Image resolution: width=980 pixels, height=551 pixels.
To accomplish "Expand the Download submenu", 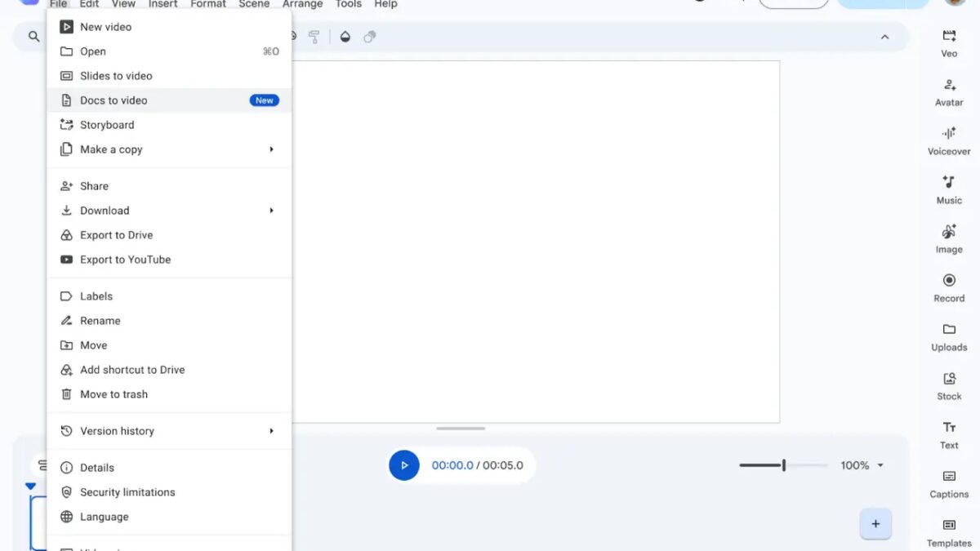I will (169, 211).
